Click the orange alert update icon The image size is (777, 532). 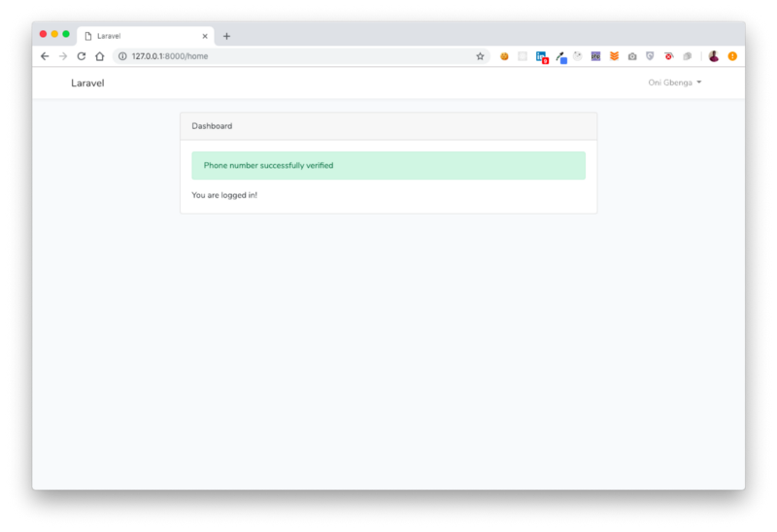(732, 56)
